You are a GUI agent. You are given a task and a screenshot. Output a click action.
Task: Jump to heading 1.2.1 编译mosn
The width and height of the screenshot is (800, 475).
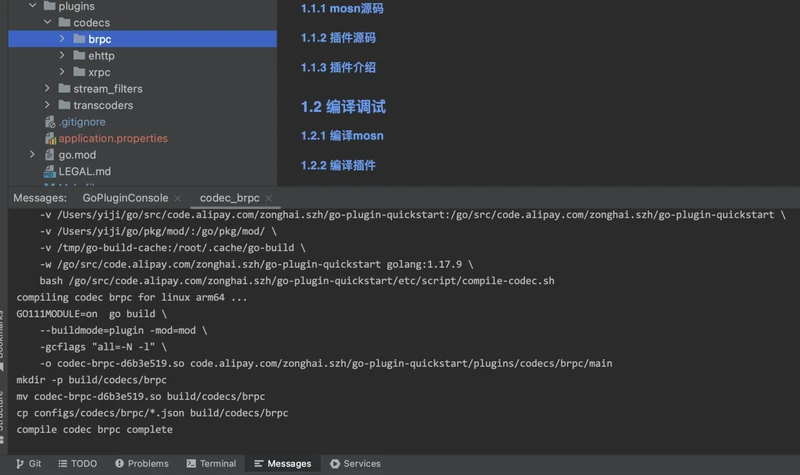coord(342,136)
